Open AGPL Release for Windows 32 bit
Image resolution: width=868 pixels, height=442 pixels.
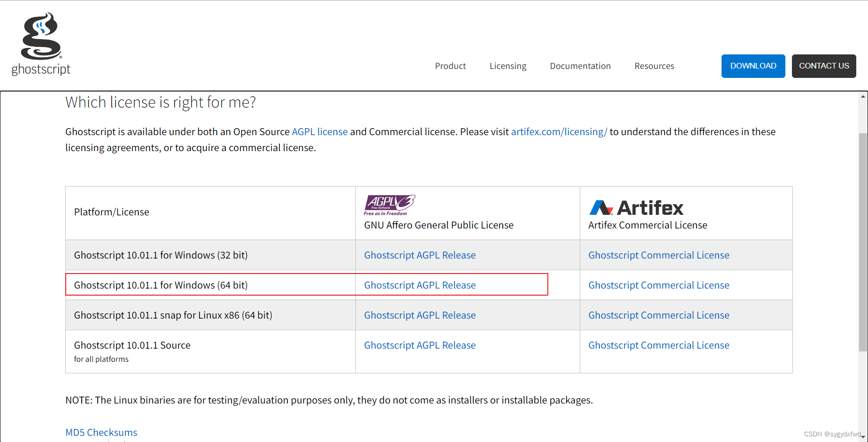[x=420, y=255]
